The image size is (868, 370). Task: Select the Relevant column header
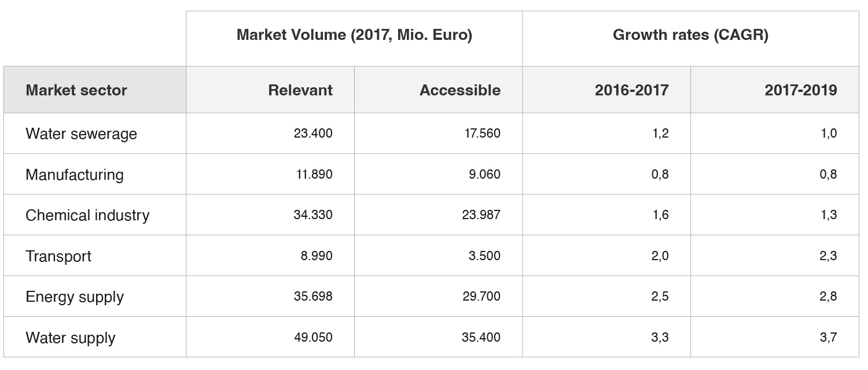coord(300,90)
